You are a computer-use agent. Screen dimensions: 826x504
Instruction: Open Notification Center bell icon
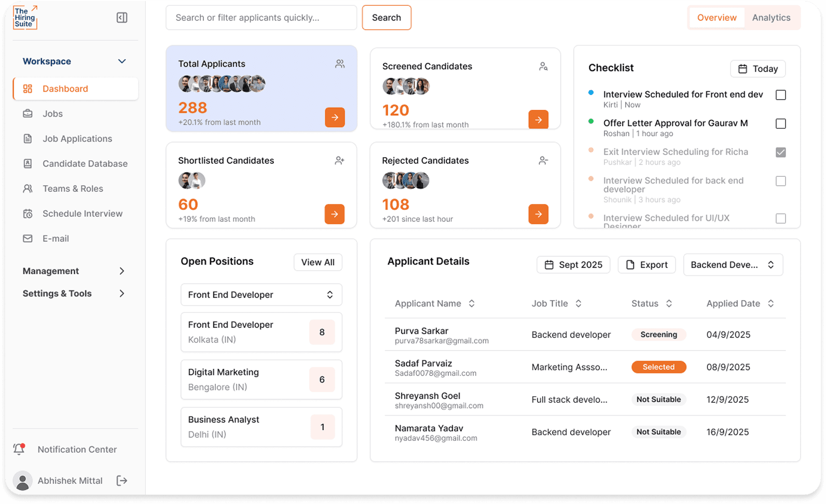19,449
